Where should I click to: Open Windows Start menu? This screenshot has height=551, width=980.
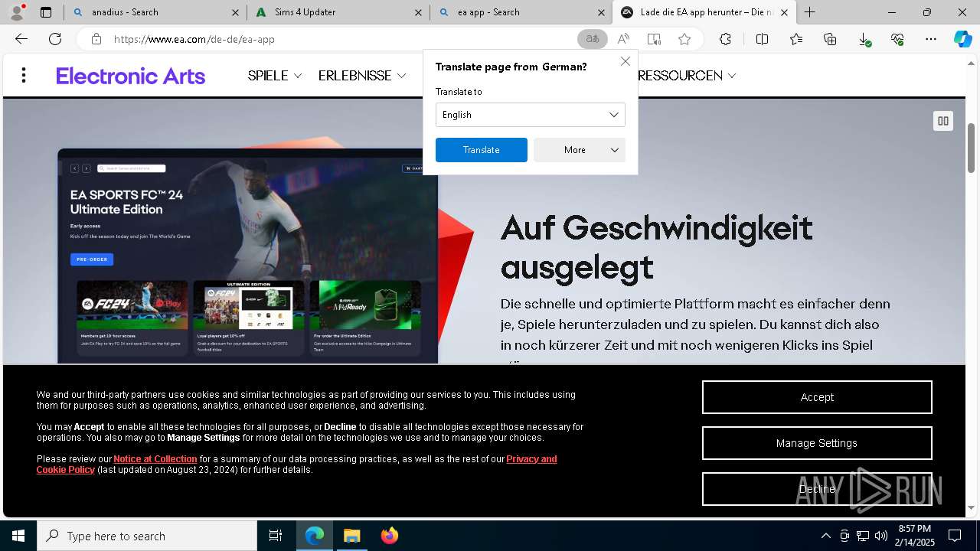point(18,536)
